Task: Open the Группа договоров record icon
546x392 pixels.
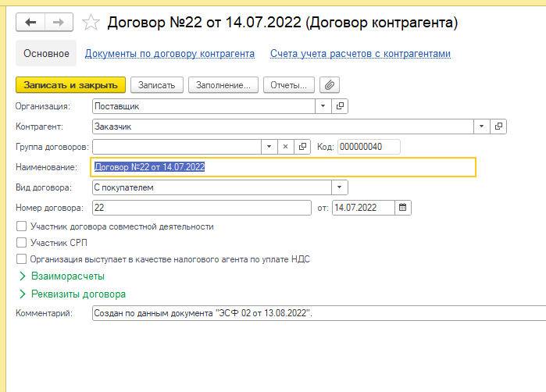Action: 302,147
